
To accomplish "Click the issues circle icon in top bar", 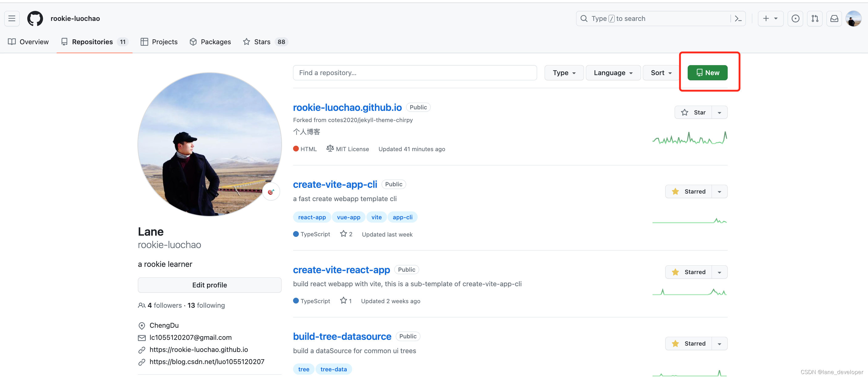I will (x=796, y=18).
